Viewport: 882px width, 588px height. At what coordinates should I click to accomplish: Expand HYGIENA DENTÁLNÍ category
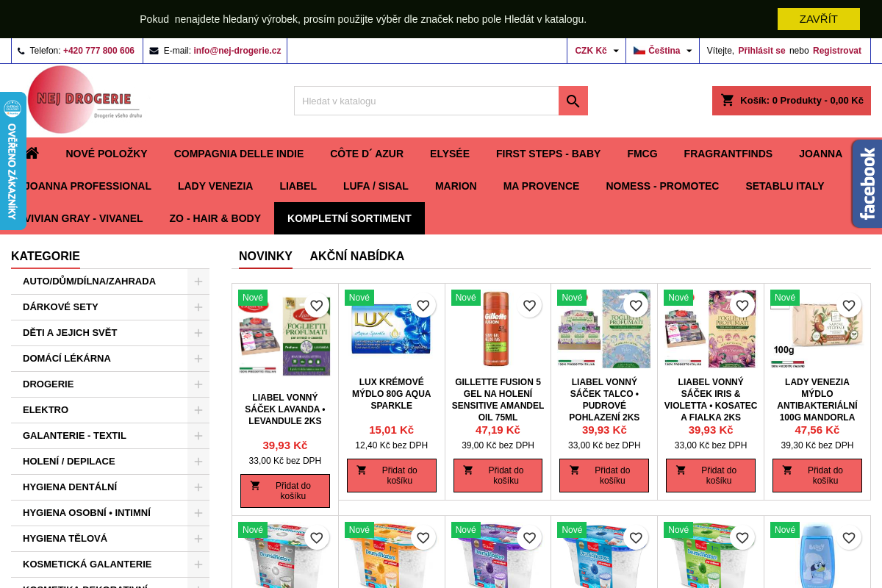(198, 487)
